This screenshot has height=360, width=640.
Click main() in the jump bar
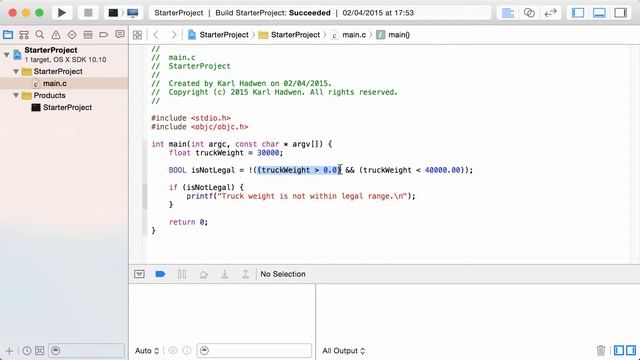click(393, 35)
